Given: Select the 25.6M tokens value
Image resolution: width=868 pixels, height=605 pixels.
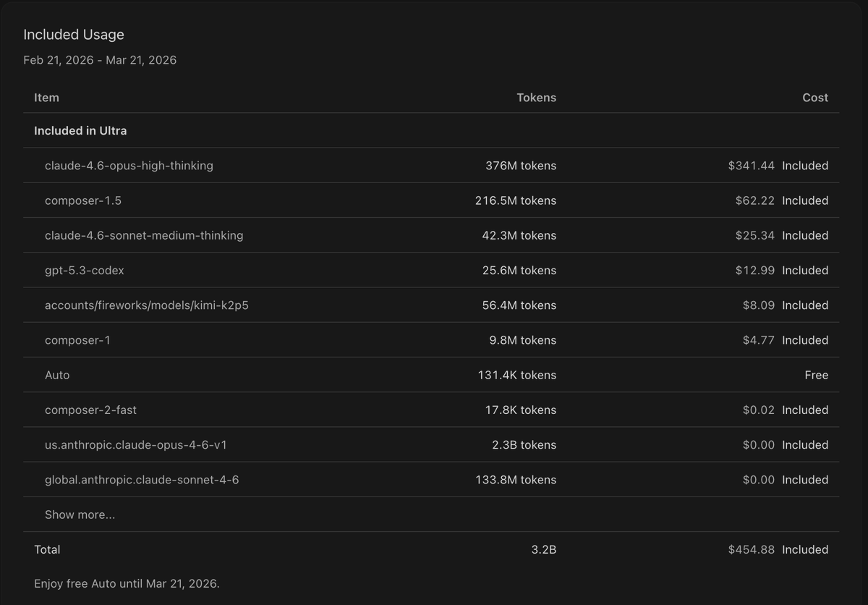Looking at the screenshot, I should coord(519,270).
